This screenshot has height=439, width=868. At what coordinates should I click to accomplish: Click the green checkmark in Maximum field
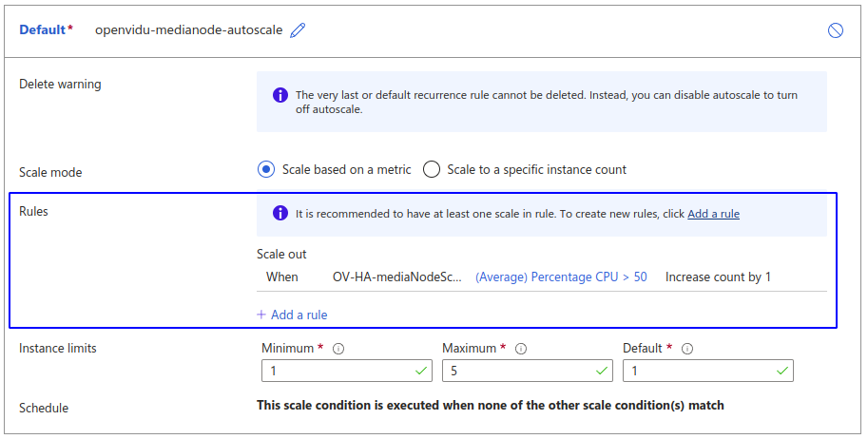click(x=602, y=371)
